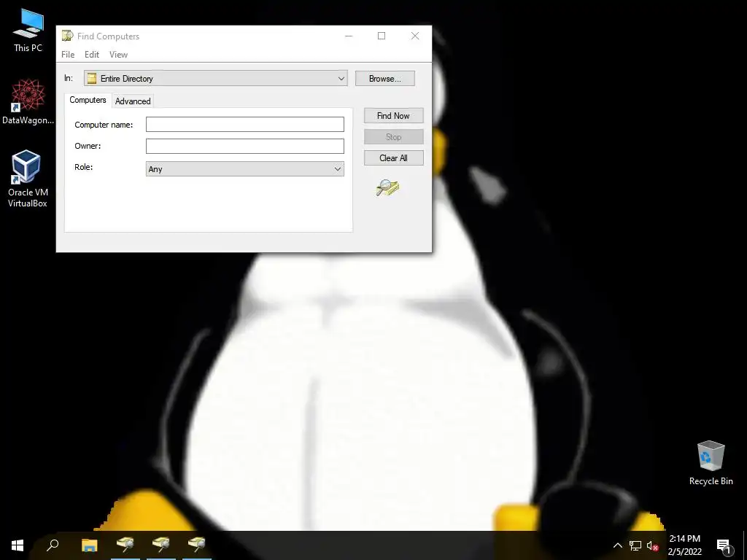This screenshot has height=560, width=747.
Task: Open the muted volume tray icon
Action: 652,545
